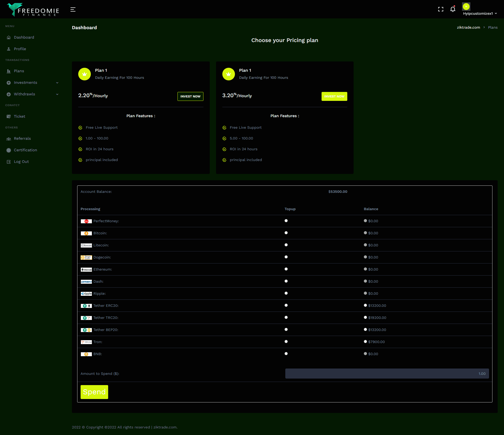
Task: Select Dogecoin topup radio button
Action: coord(286,257)
